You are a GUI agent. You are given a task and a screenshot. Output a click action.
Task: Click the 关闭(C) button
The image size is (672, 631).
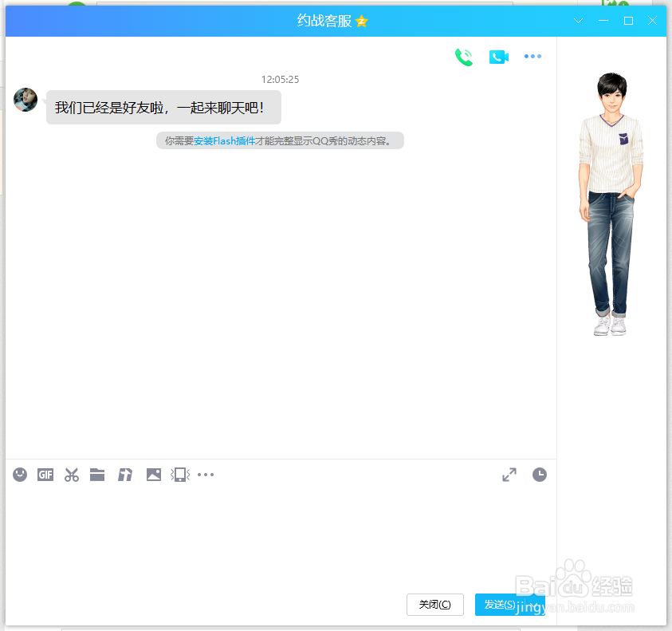[x=435, y=605]
